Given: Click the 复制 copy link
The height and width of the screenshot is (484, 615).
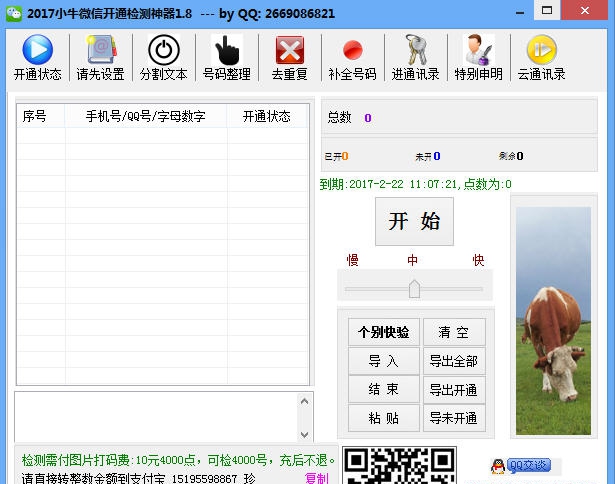Looking at the screenshot, I should pyautogui.click(x=317, y=479).
